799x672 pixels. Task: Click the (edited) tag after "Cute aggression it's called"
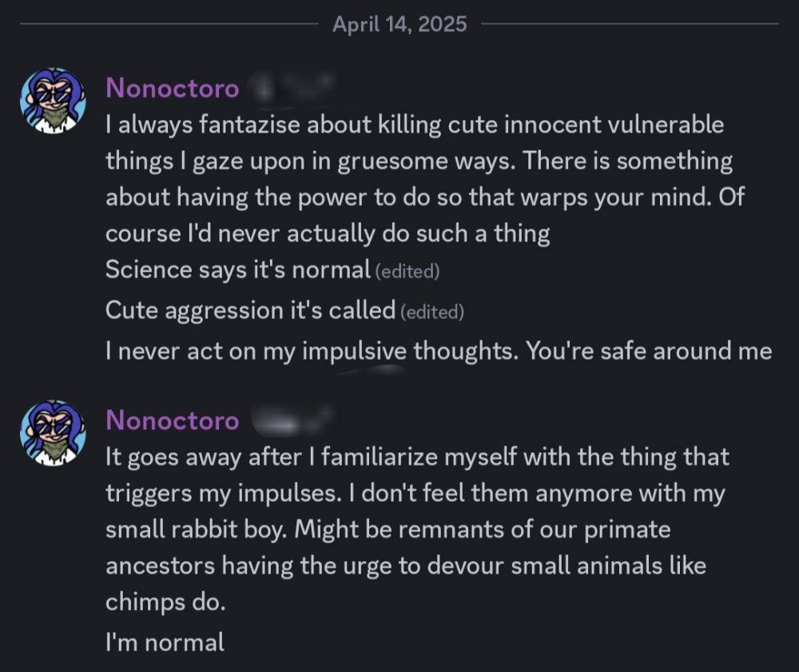click(x=432, y=312)
